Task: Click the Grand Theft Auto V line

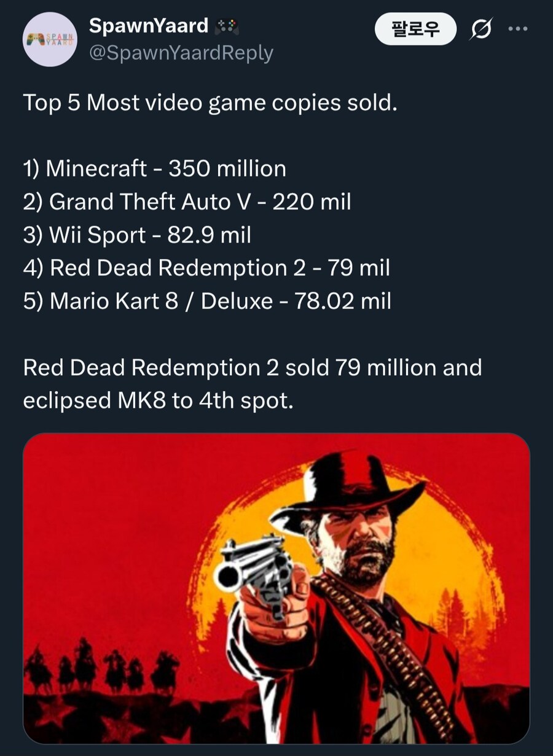Action: (187, 201)
